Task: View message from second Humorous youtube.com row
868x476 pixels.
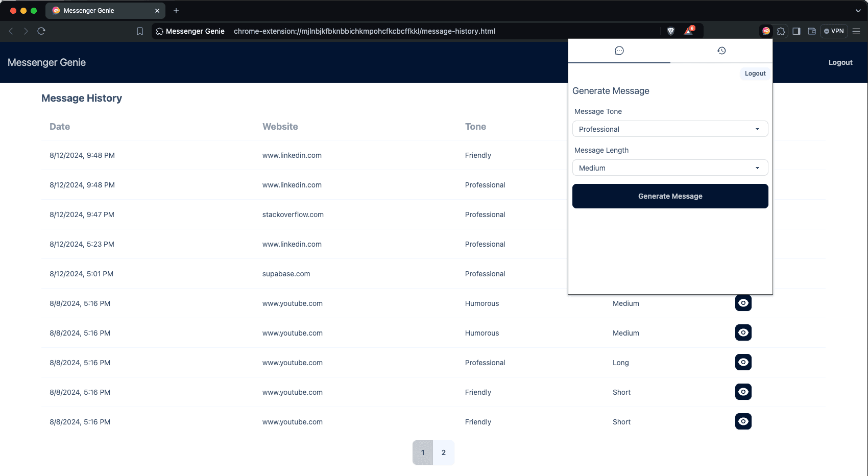Action: (x=743, y=332)
